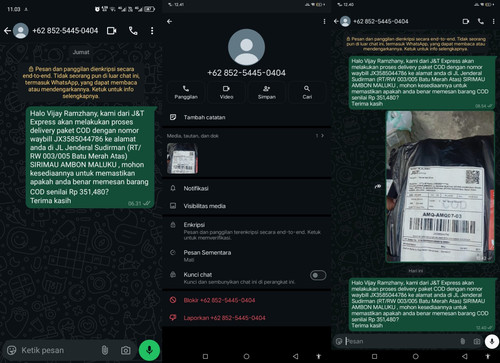This screenshot has height=363, width=500.
Task: Tap home circle in right navigation bar
Action: pos(415,356)
